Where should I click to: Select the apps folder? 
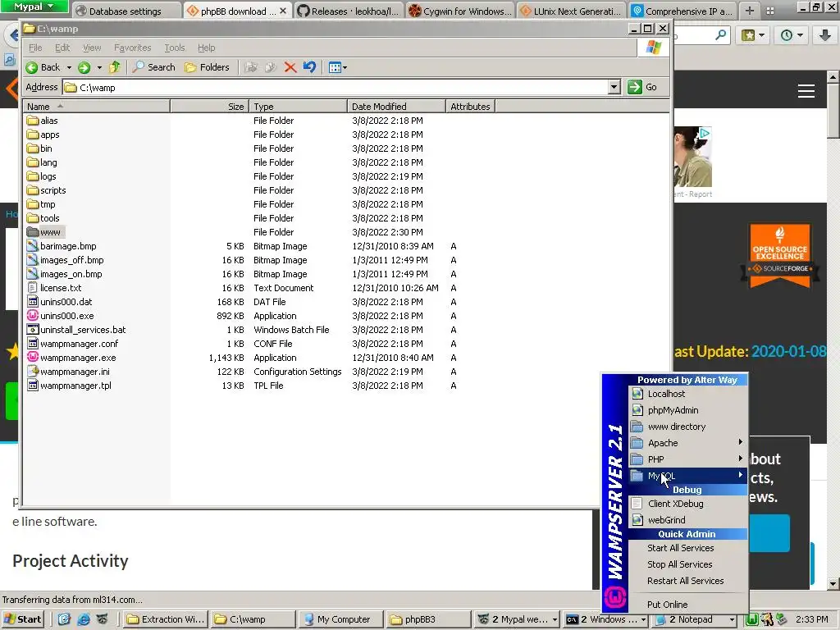43,135
